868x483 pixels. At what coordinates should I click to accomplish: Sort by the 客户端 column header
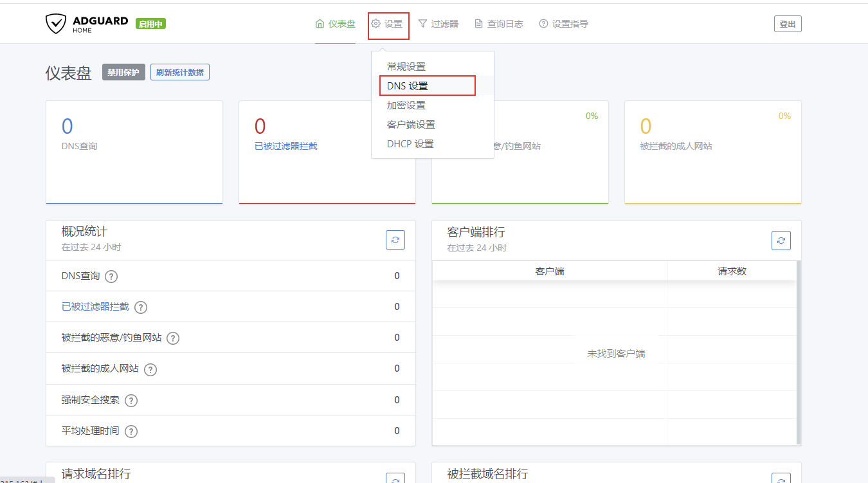[x=550, y=271]
